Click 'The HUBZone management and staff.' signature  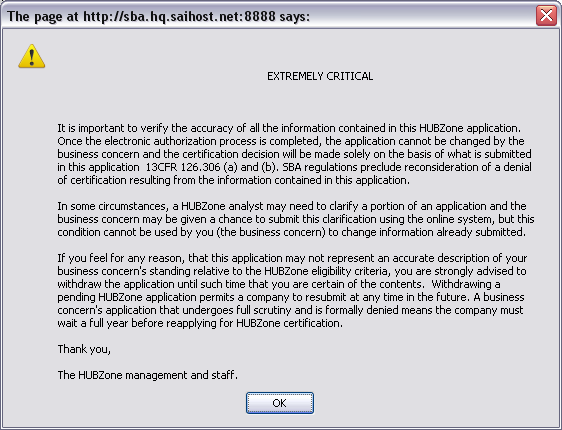coord(148,375)
